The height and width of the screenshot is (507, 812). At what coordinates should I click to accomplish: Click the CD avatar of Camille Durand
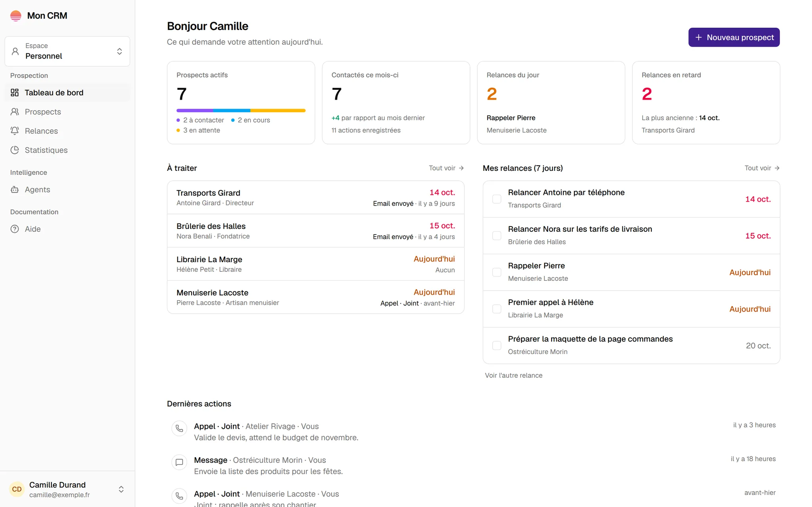pos(17,489)
